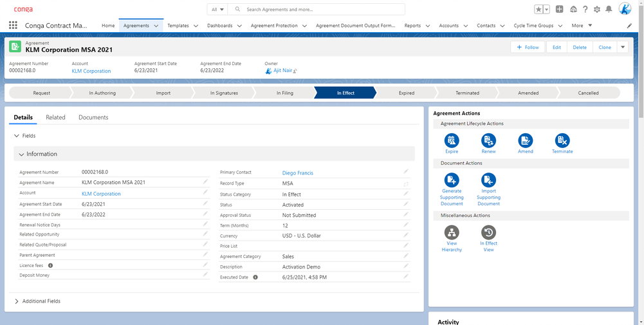
Task: Click the Search Agreements input field
Action: (315, 9)
